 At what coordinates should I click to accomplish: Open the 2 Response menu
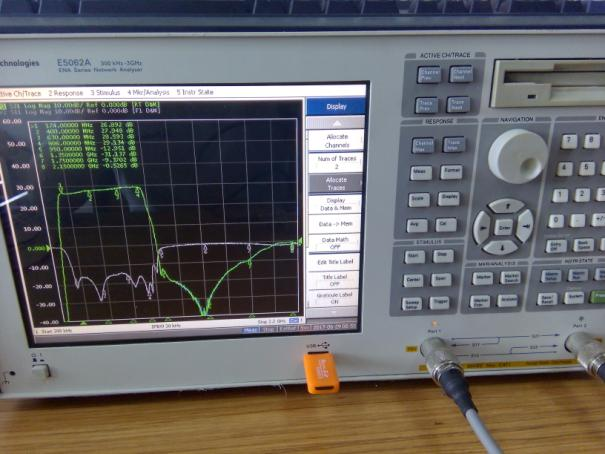coord(66,93)
